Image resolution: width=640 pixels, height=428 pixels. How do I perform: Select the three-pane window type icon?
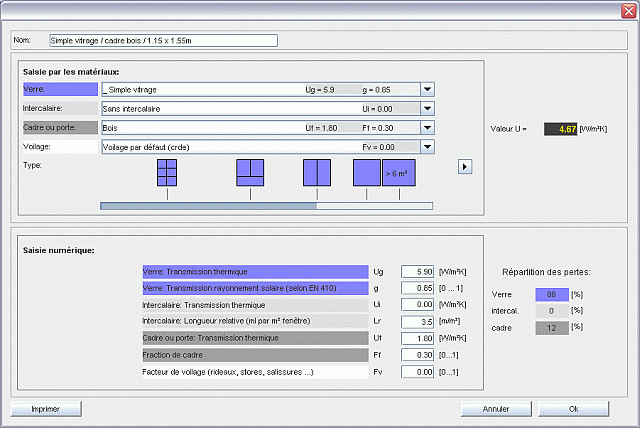click(x=250, y=174)
